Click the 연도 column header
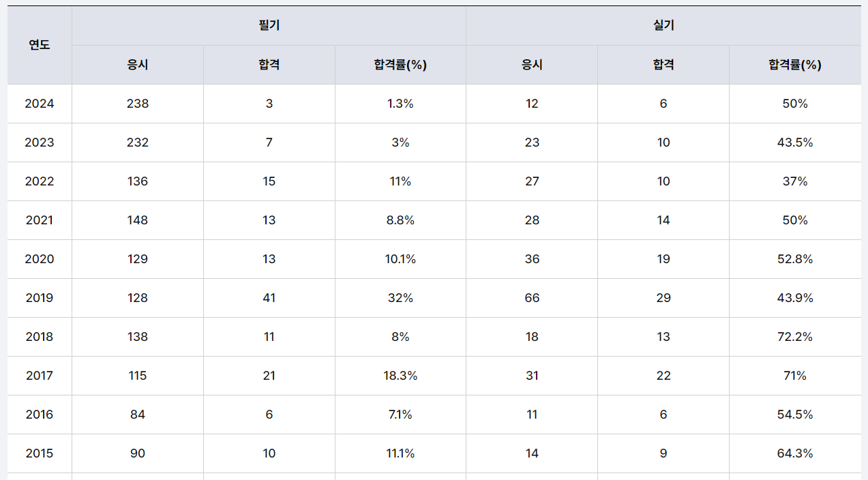The width and height of the screenshot is (868, 480). click(x=40, y=45)
